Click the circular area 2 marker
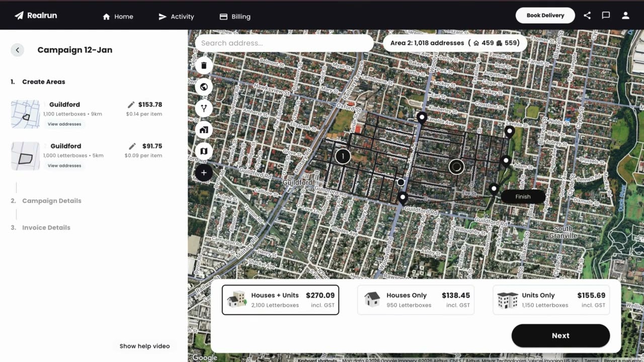 (456, 166)
